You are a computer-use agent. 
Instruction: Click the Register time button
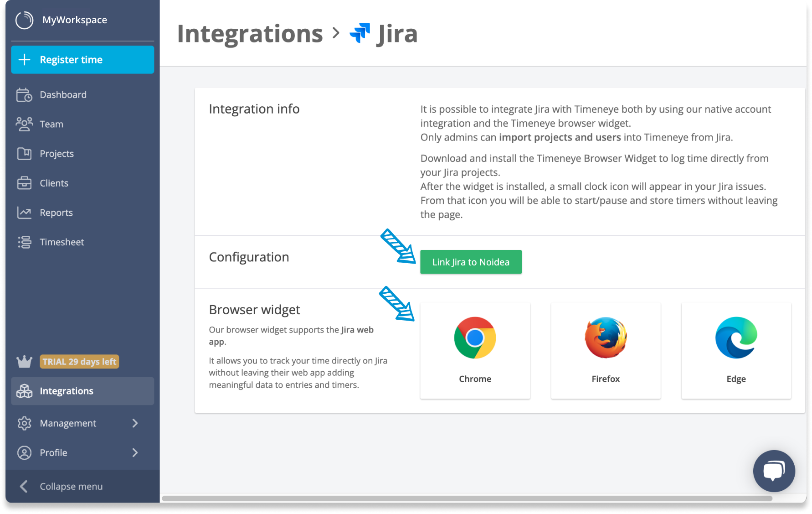pos(82,60)
